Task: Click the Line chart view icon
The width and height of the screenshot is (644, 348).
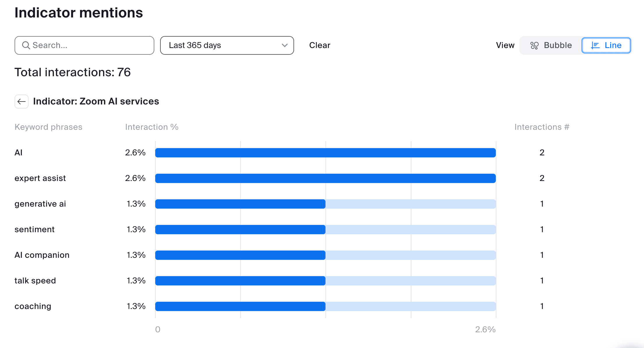Action: point(595,45)
